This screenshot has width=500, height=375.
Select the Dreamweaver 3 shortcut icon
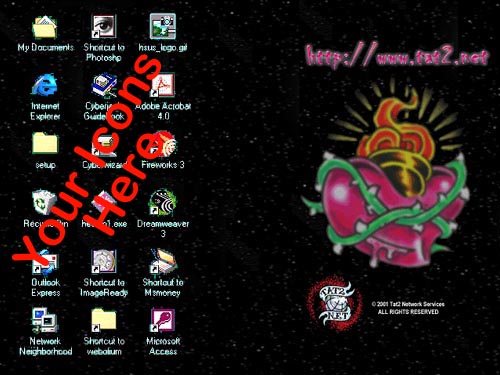[x=163, y=202]
